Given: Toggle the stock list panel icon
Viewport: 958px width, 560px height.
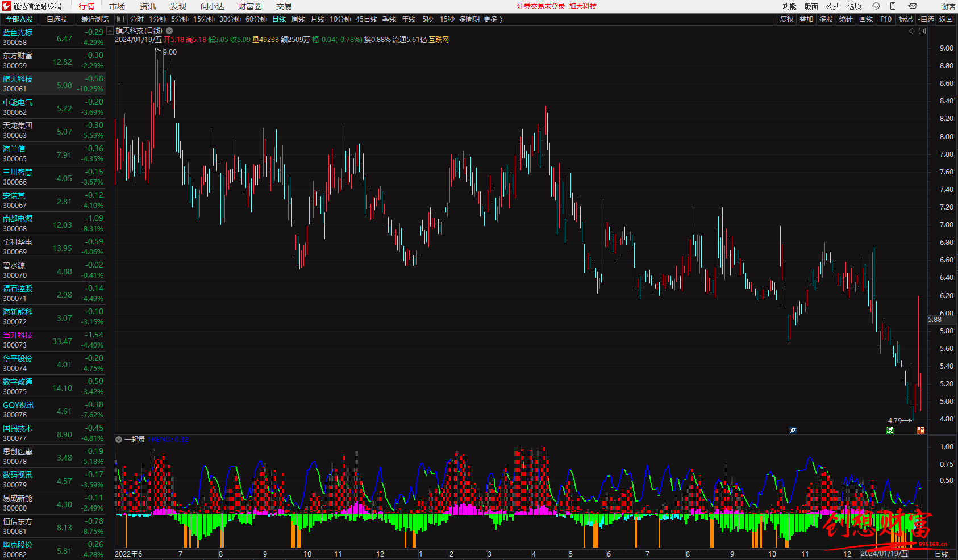Looking at the screenshot, I should click(120, 19).
